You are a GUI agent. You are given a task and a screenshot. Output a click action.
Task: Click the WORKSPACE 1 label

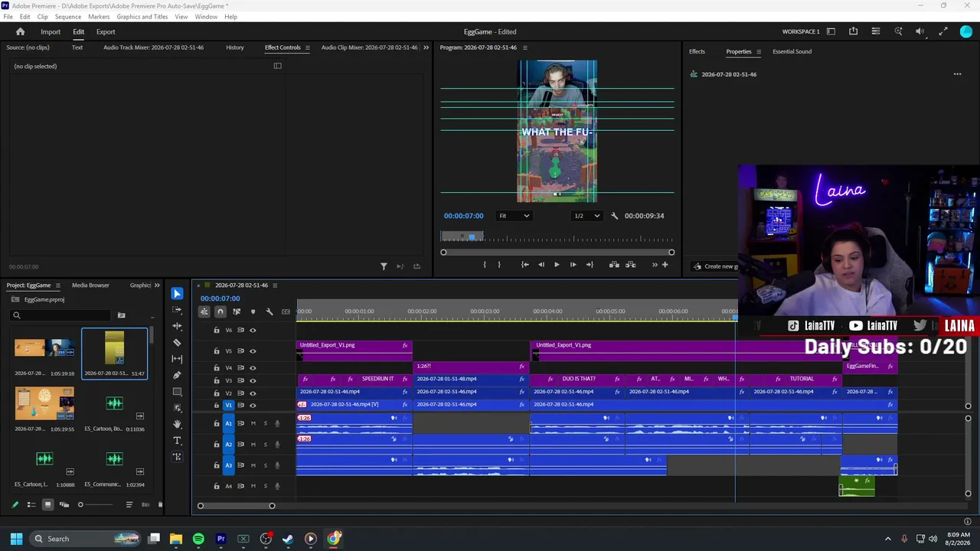coord(801,32)
